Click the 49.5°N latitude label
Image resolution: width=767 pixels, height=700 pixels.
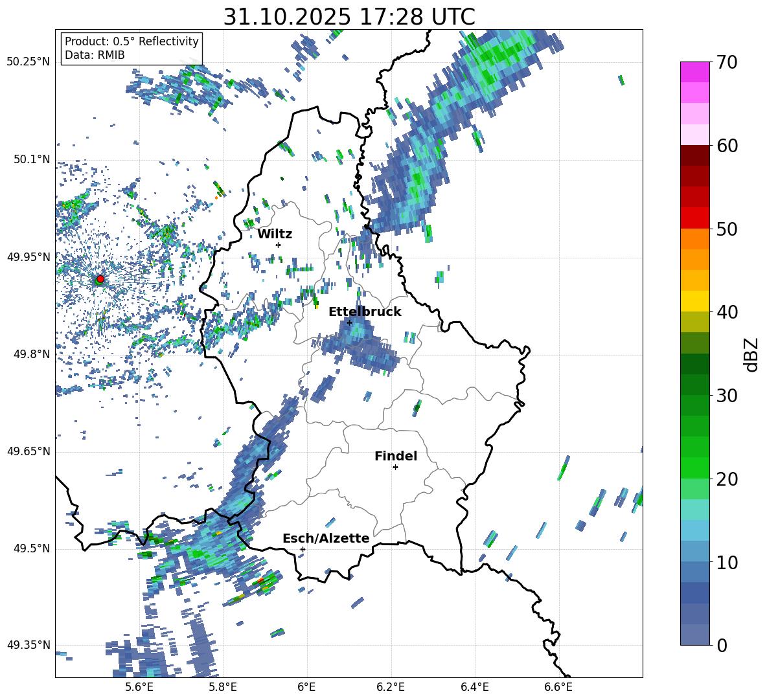point(31,548)
